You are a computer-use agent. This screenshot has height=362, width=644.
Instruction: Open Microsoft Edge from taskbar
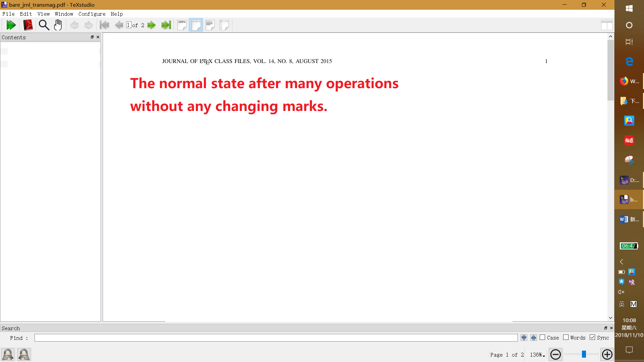click(629, 61)
